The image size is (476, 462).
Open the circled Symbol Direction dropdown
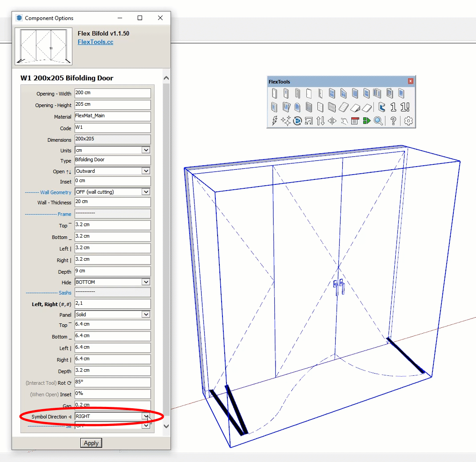click(145, 416)
